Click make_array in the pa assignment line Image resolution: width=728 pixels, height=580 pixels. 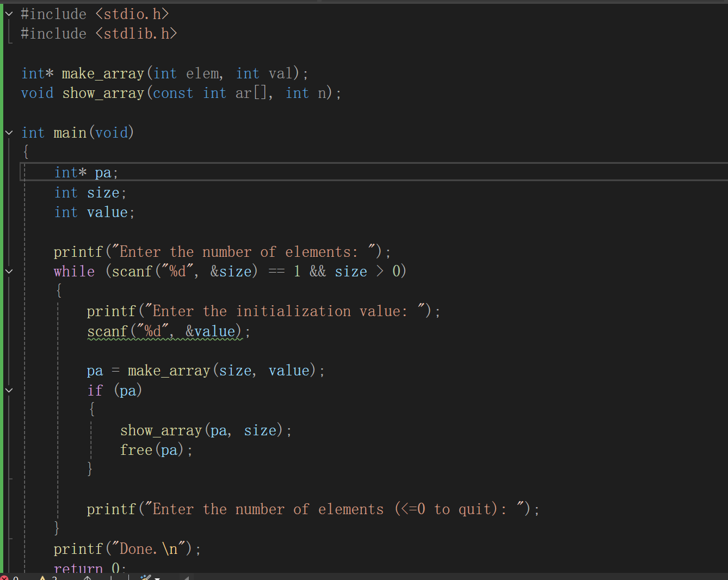point(169,371)
